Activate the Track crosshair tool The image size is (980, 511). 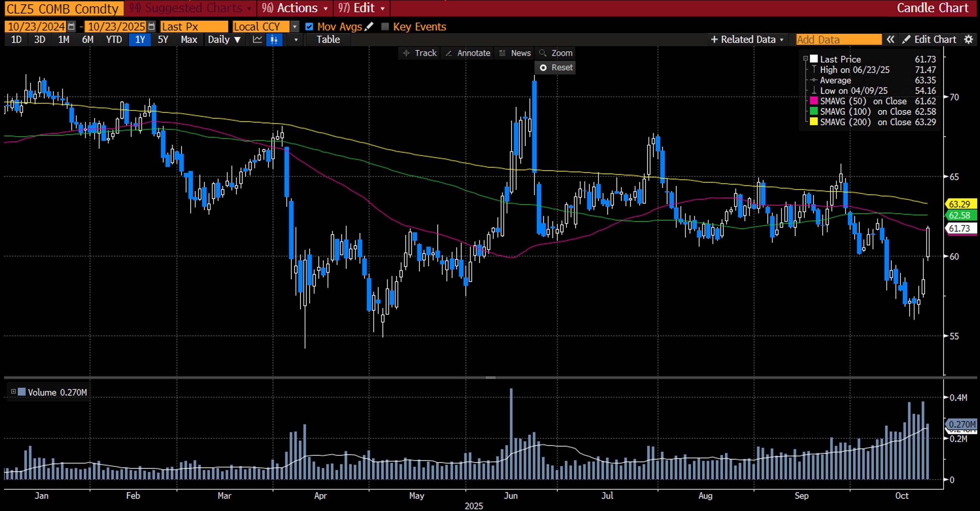point(420,53)
